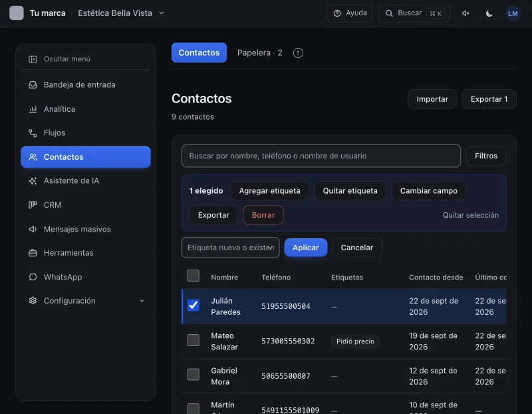Open Bandeja de entrada in sidebar
Viewport: 532px width, 414px height.
click(x=86, y=85)
